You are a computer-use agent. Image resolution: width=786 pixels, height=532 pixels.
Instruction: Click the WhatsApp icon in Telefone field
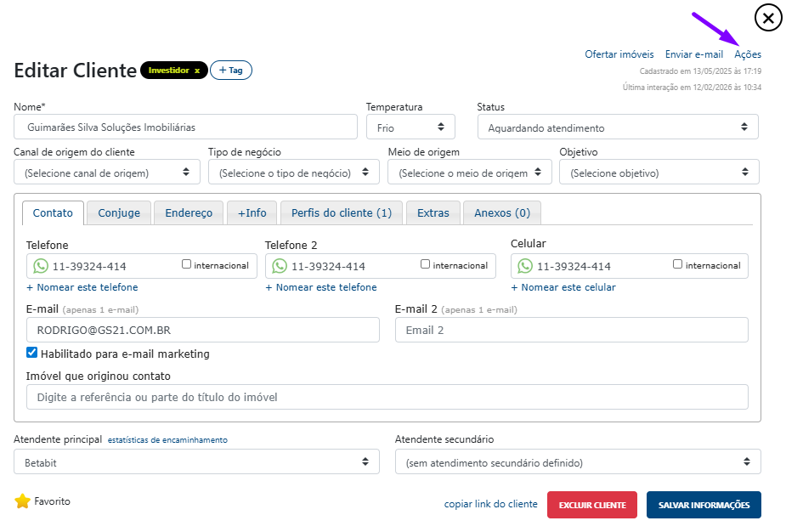41,266
